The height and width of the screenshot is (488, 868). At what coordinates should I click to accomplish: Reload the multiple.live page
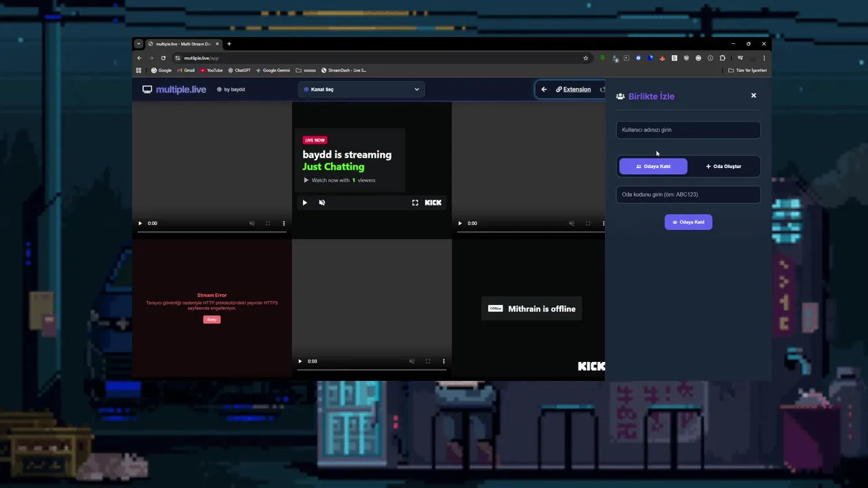[x=163, y=58]
